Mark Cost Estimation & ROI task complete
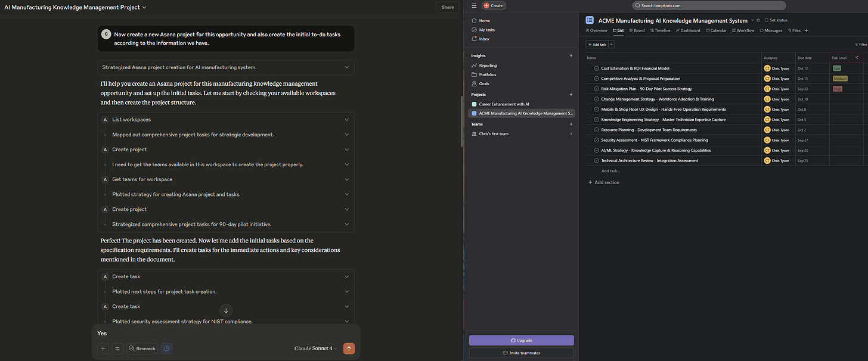The width and height of the screenshot is (868, 361). coord(596,68)
